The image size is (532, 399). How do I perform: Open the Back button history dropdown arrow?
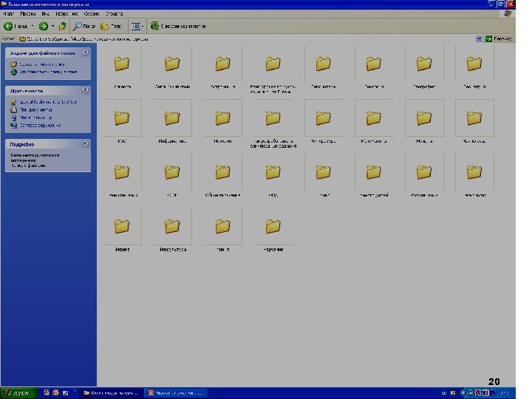[x=33, y=26]
